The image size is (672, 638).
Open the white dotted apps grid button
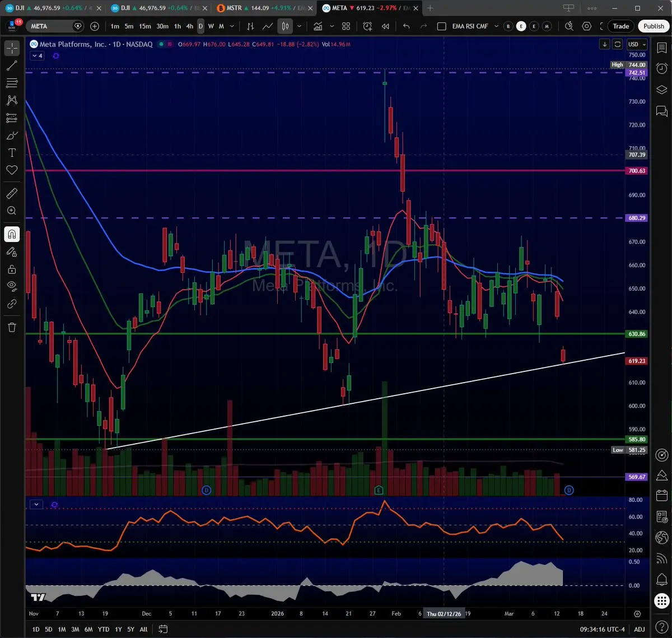tap(662, 600)
